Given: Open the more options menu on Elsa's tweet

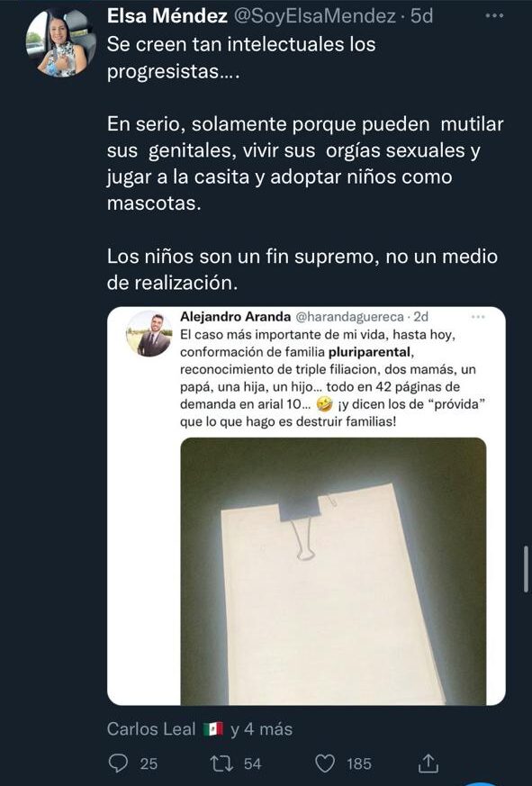Looking at the screenshot, I should [x=492, y=15].
